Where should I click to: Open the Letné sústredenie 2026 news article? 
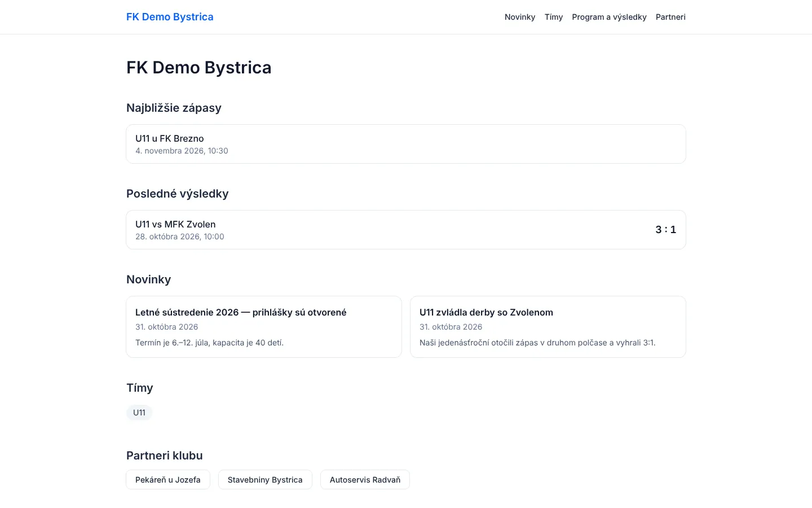pos(264,327)
